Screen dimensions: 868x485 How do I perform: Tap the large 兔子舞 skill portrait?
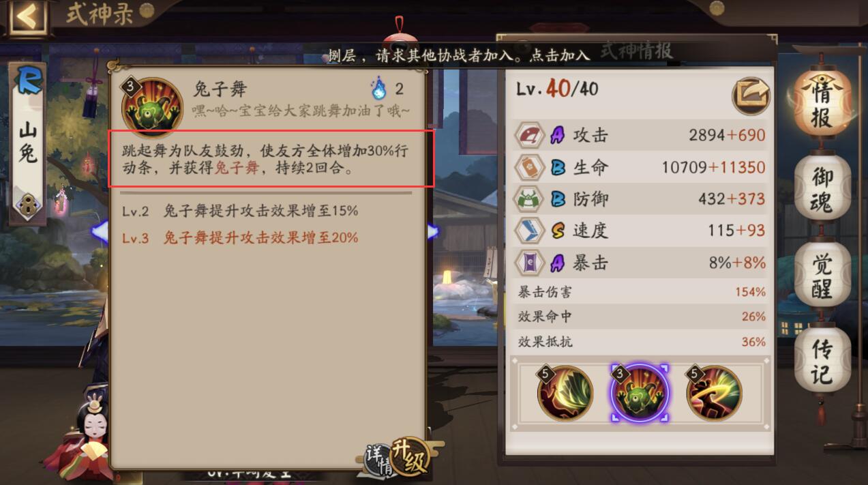tap(151, 107)
